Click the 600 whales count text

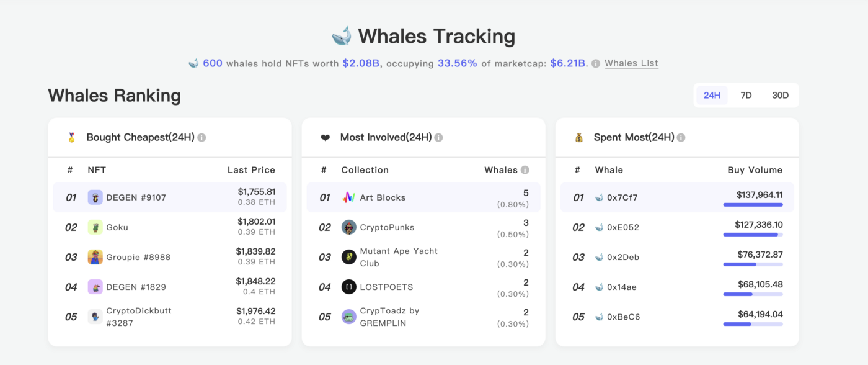tap(213, 63)
